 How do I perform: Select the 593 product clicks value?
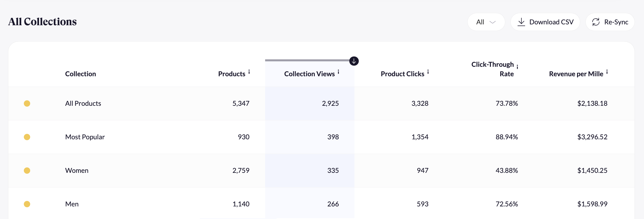click(423, 204)
